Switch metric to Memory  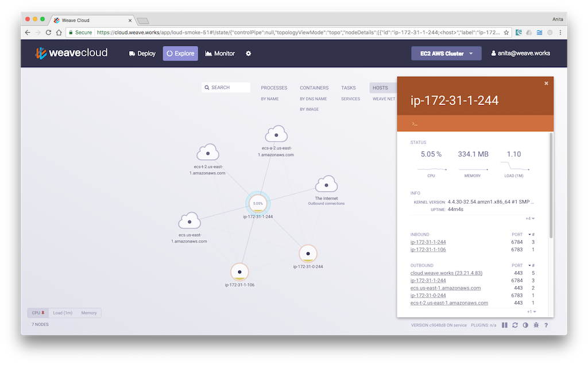tap(89, 313)
